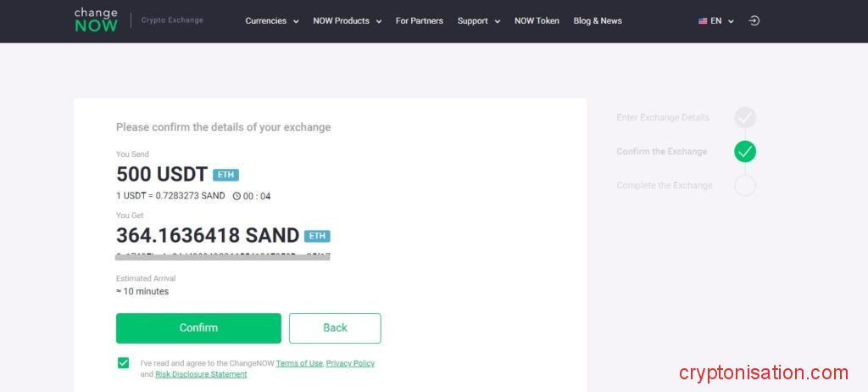868x392 pixels.
Task: Click the ChangeNOW logo
Action: click(96, 20)
